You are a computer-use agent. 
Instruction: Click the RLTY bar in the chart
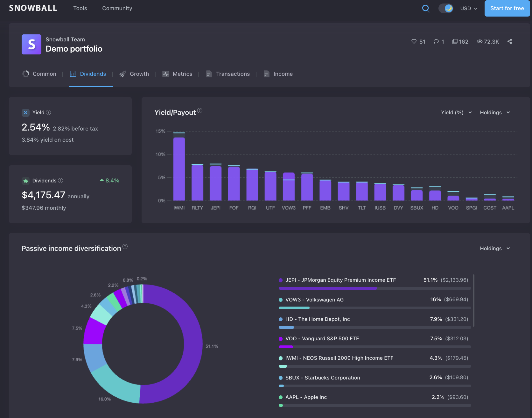[197, 183]
